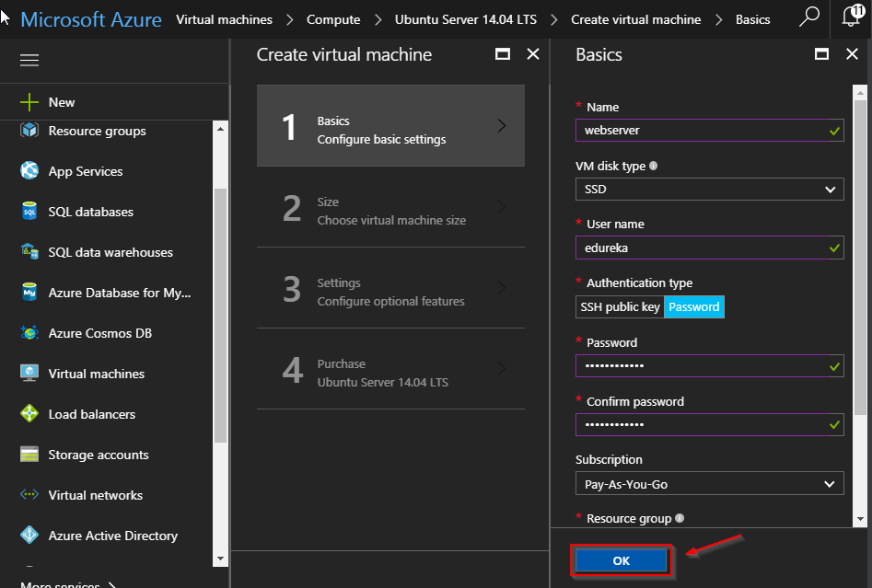
Task: Close the Create virtual machine blade
Action: click(533, 54)
